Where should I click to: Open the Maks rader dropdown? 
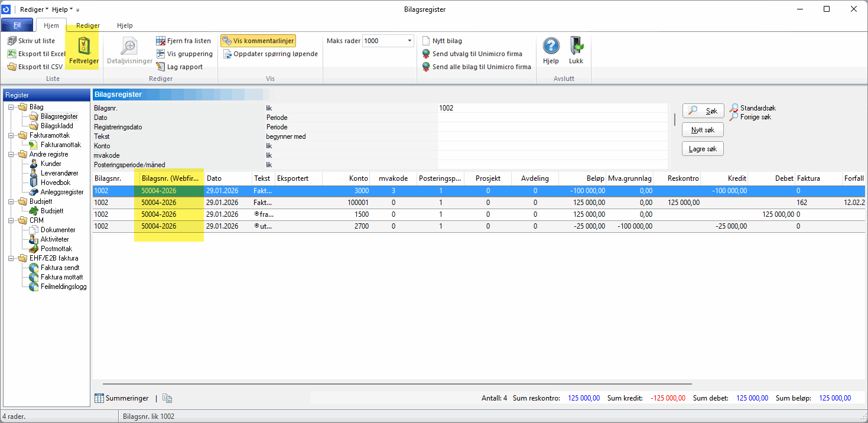[409, 41]
